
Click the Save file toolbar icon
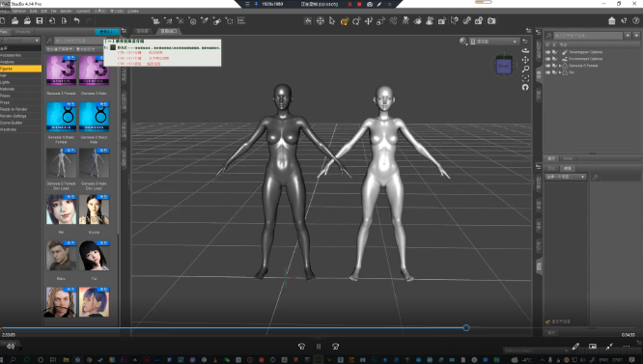click(x=40, y=21)
